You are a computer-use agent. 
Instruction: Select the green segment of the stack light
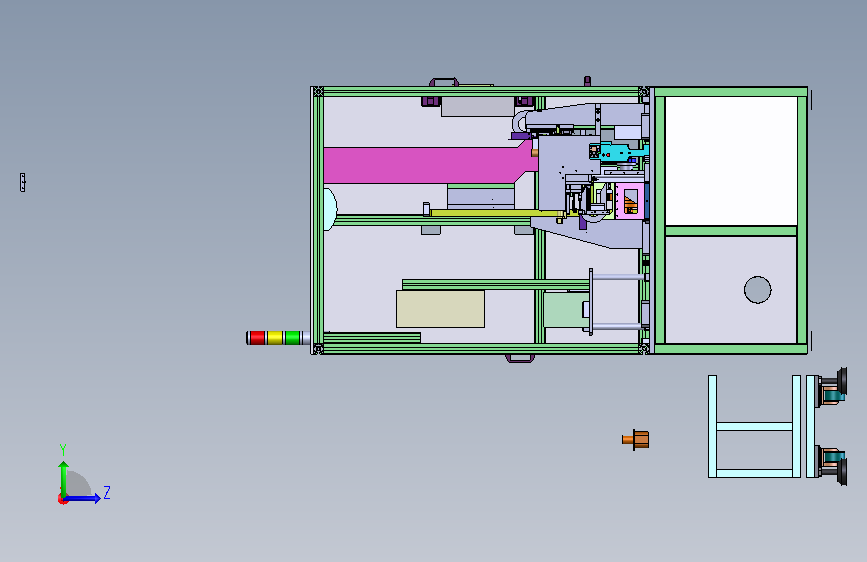click(292, 337)
